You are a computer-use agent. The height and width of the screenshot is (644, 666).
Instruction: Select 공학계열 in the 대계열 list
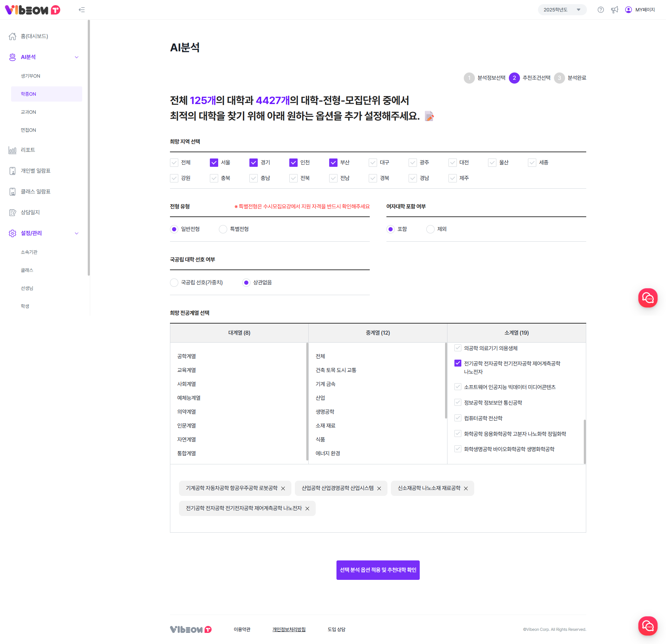coord(187,356)
